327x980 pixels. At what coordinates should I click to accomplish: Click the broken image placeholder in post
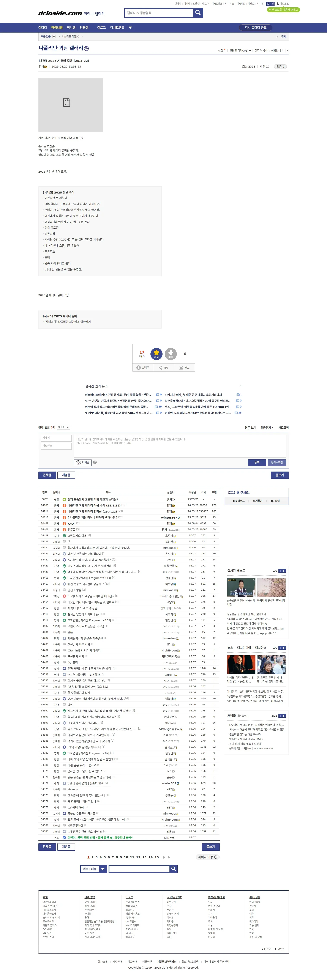[x=71, y=105]
